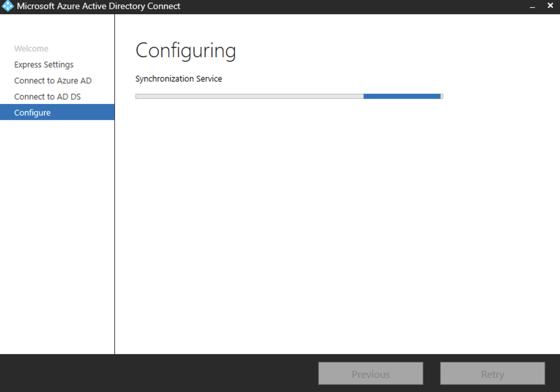This screenshot has height=392, width=560.
Task: Switch to the Connect to AD DS step
Action: pos(47,97)
